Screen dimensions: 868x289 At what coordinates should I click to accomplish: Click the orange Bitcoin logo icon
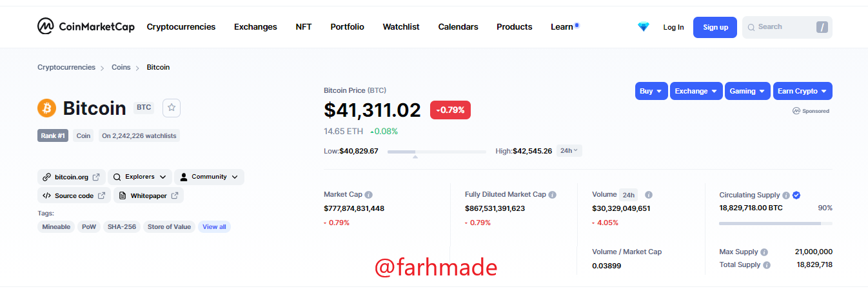point(47,108)
